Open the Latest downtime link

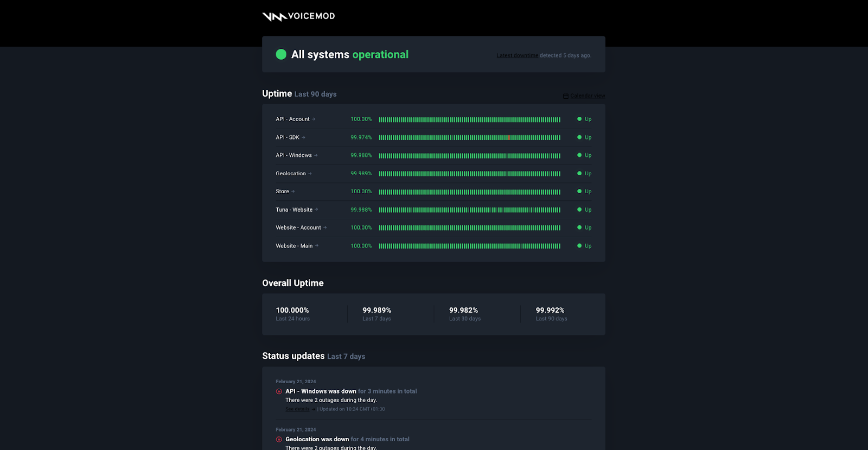(518, 55)
